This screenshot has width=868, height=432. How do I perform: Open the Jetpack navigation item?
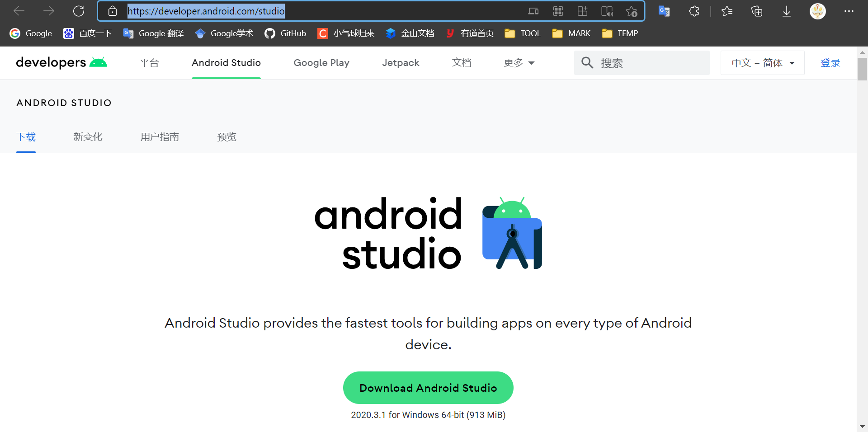401,62
